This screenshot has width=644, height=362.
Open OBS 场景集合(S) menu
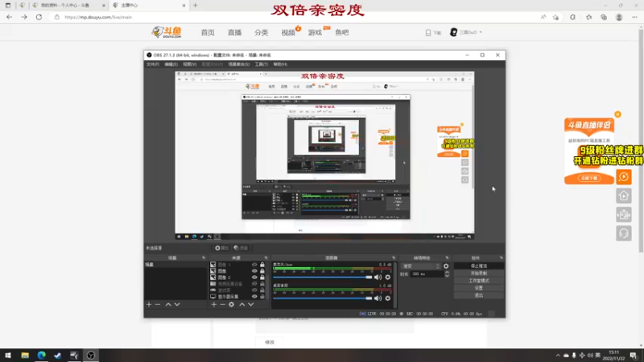[x=238, y=64]
